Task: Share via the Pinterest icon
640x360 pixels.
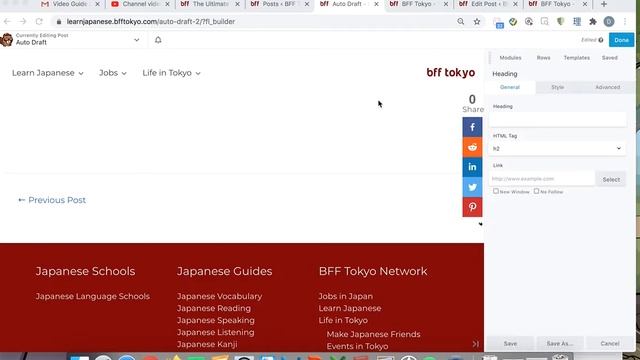Action: pyautogui.click(x=472, y=207)
